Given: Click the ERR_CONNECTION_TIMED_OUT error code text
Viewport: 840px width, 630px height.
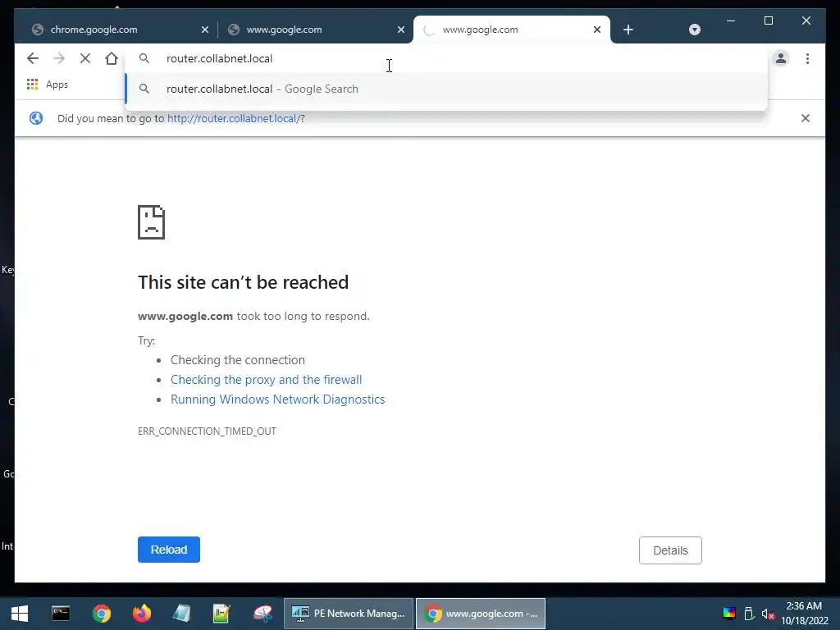Looking at the screenshot, I should coord(207,431).
